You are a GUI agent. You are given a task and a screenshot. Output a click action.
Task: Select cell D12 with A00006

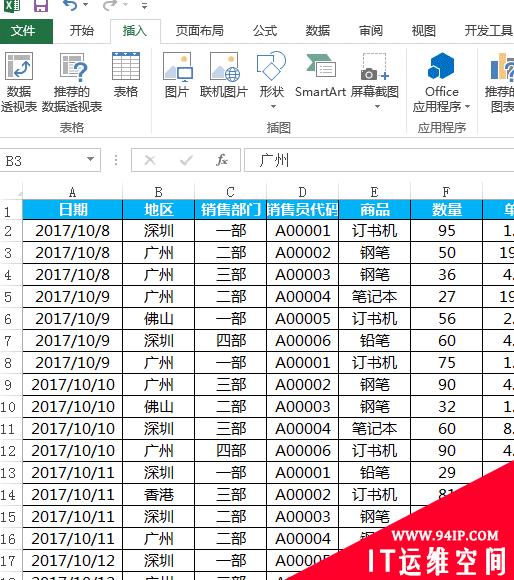[x=302, y=451]
